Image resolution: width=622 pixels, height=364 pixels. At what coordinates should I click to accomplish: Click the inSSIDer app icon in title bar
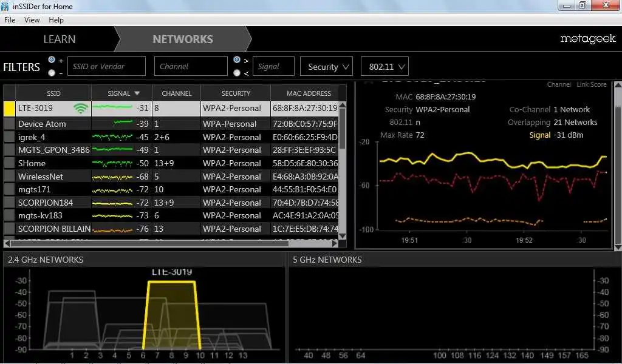(5, 6)
